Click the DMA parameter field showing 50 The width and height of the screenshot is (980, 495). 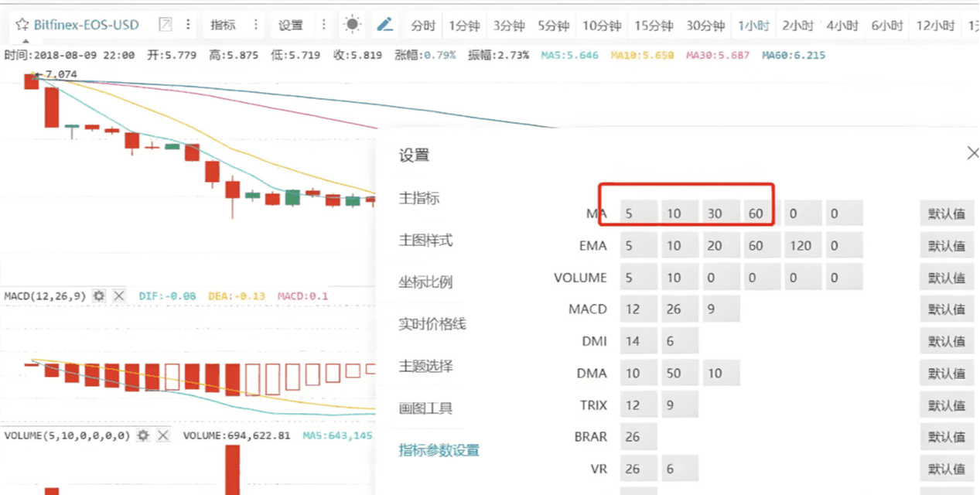680,373
